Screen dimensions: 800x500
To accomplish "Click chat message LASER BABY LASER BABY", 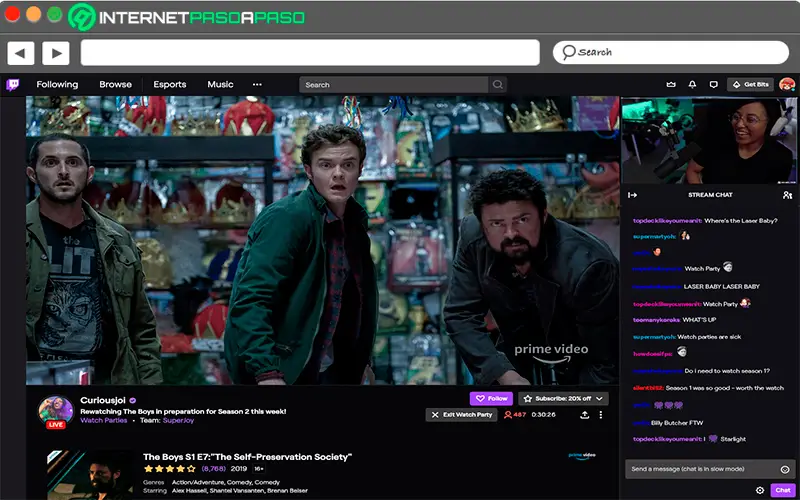I will click(x=721, y=287).
